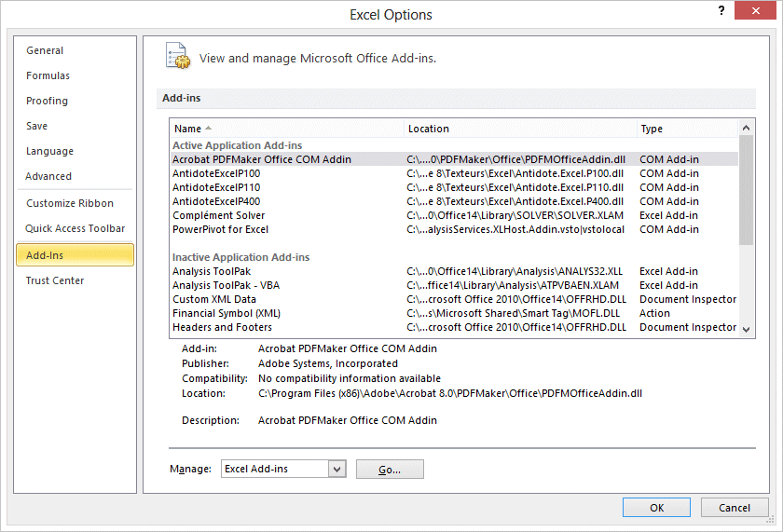Click the Adobe Systems, Incorporated publisher text
The image size is (783, 532).
(x=328, y=363)
